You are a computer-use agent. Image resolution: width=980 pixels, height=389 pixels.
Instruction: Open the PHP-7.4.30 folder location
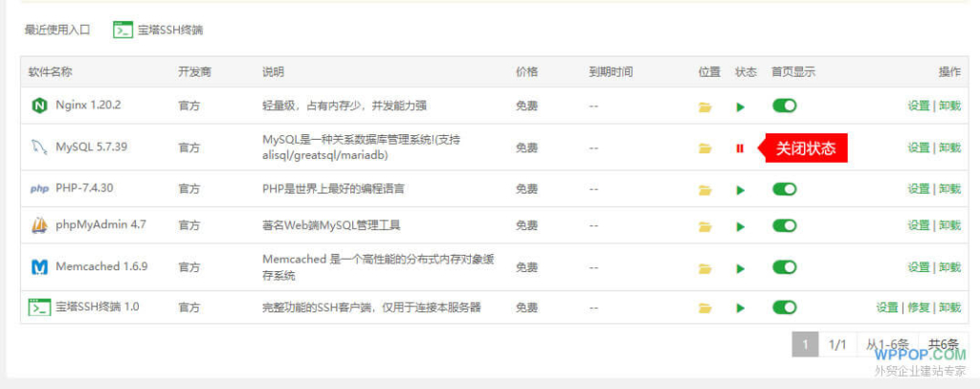click(705, 190)
